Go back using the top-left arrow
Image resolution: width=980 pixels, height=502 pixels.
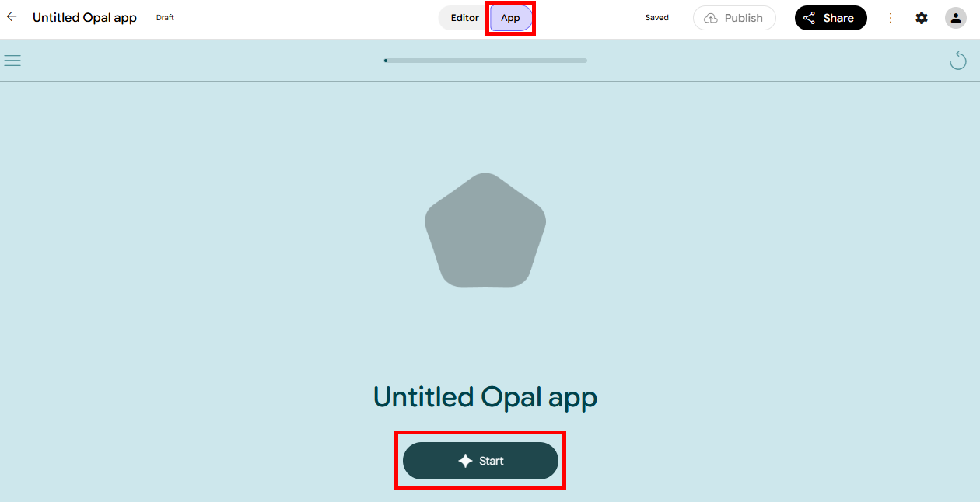point(12,16)
